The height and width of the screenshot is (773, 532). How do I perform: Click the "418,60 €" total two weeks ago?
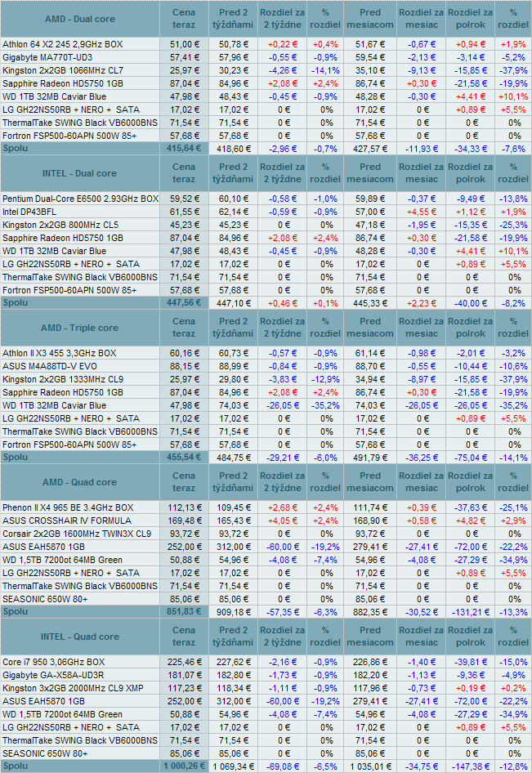click(234, 149)
